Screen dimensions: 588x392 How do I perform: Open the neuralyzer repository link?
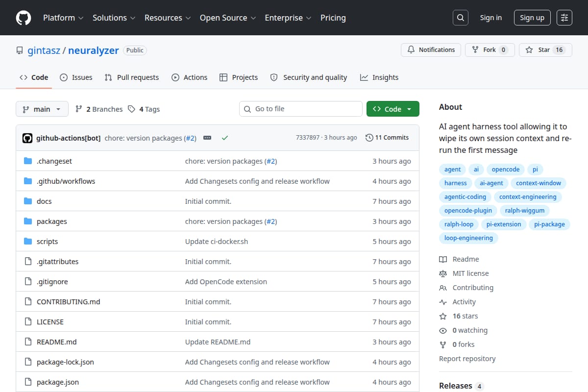pos(94,50)
